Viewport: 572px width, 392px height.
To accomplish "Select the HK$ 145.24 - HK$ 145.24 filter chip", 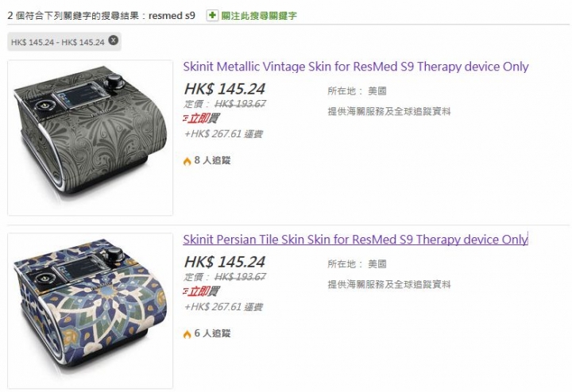I will click(x=58, y=42).
